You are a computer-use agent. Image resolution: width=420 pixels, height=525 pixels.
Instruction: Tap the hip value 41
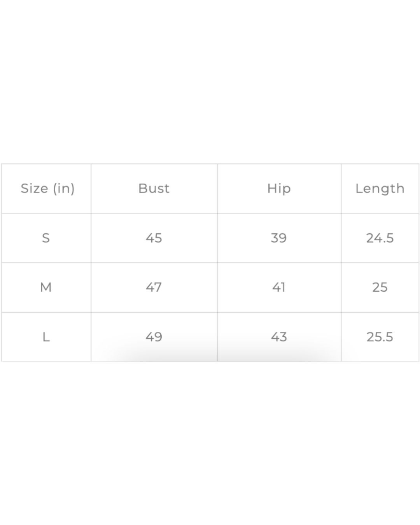pyautogui.click(x=279, y=287)
